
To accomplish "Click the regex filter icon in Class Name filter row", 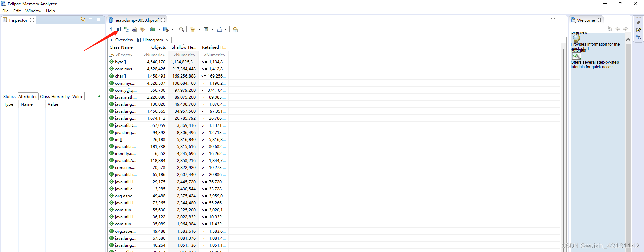I will pos(112,55).
